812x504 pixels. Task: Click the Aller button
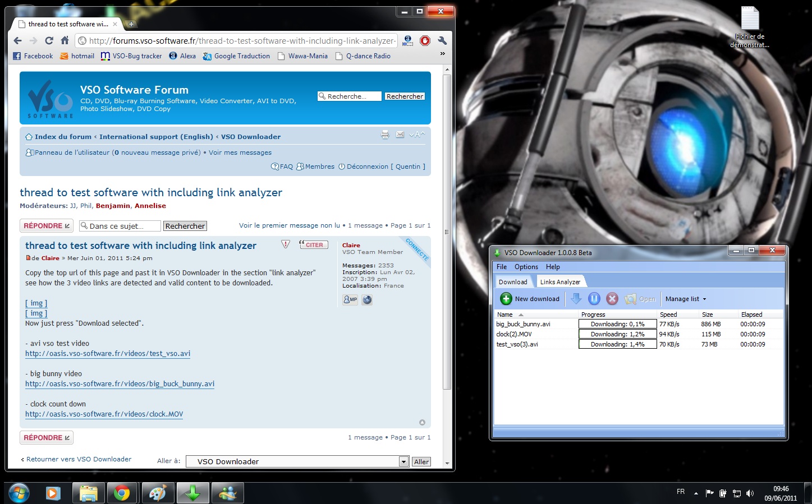421,461
